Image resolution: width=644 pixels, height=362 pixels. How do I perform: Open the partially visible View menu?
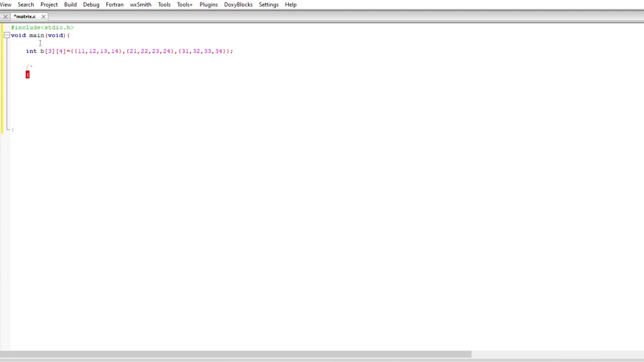tap(6, 5)
